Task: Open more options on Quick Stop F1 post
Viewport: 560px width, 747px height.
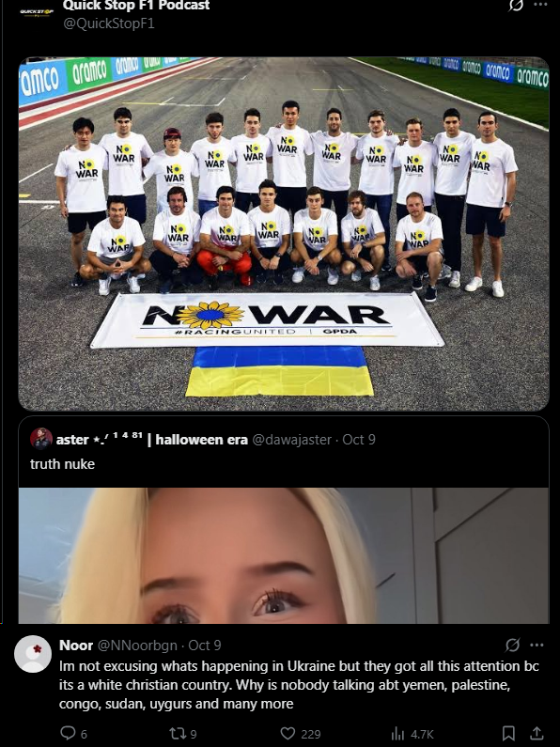Action: 541,5
